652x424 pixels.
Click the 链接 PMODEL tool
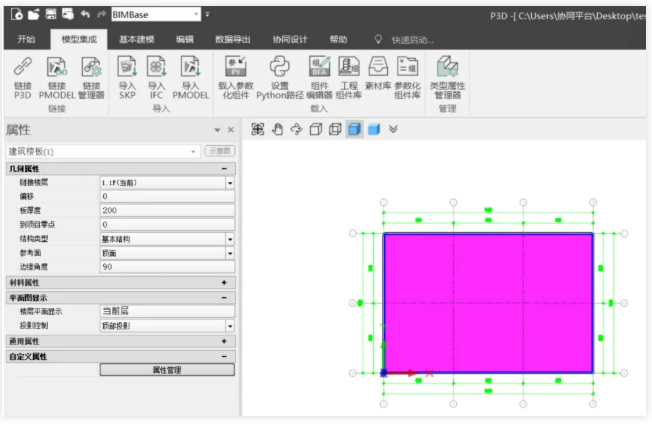click(57, 78)
